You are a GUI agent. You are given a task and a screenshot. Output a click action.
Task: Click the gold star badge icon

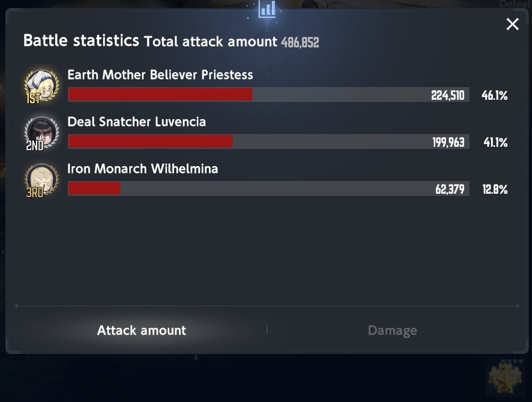tap(505, 377)
